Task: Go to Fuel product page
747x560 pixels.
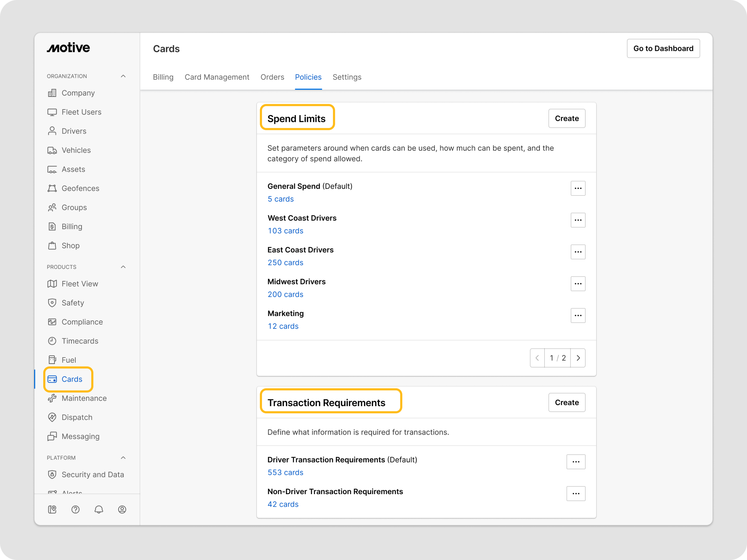Action: point(69,360)
